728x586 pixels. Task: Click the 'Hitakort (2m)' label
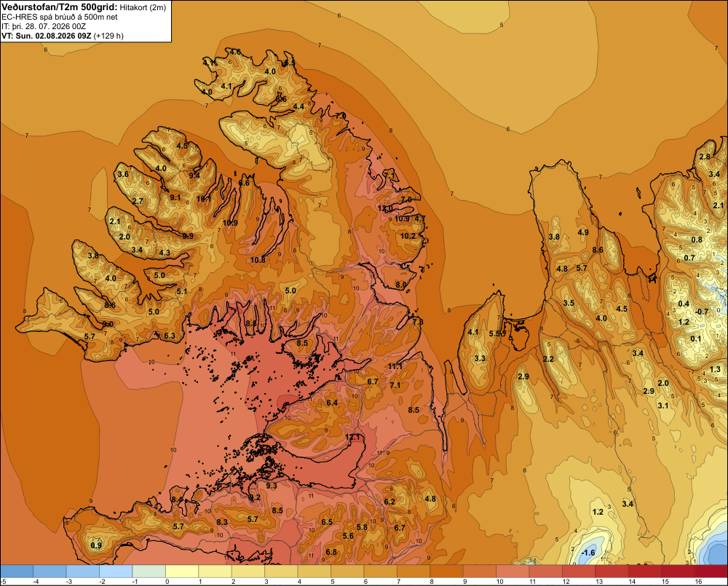click(x=143, y=7)
